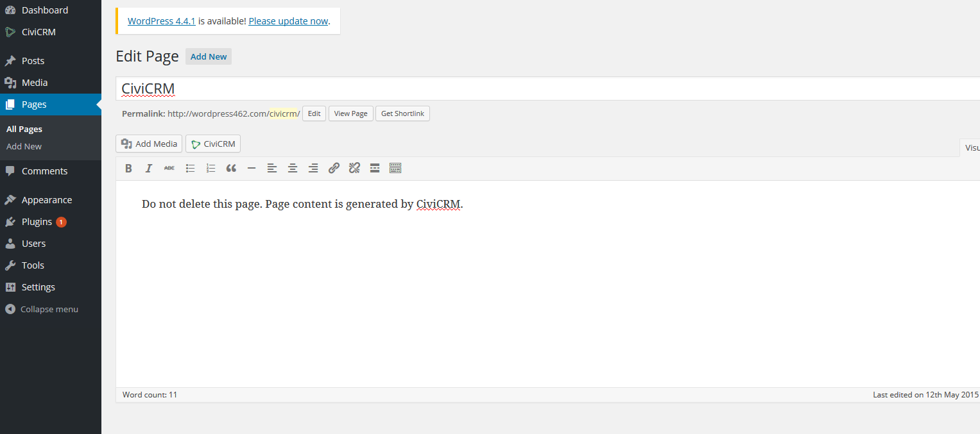Screen dimensions: 980x434
Task: Click the Word count status text
Action: (150, 395)
